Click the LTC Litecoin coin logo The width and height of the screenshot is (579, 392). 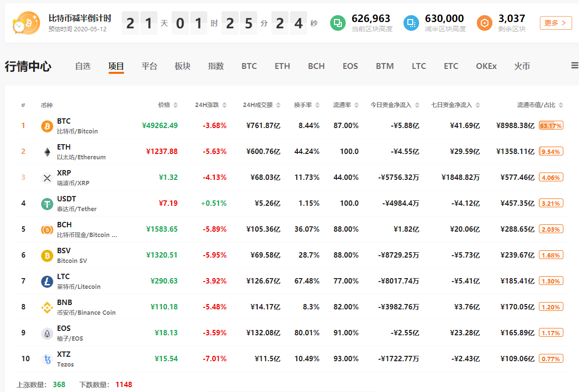(x=47, y=282)
